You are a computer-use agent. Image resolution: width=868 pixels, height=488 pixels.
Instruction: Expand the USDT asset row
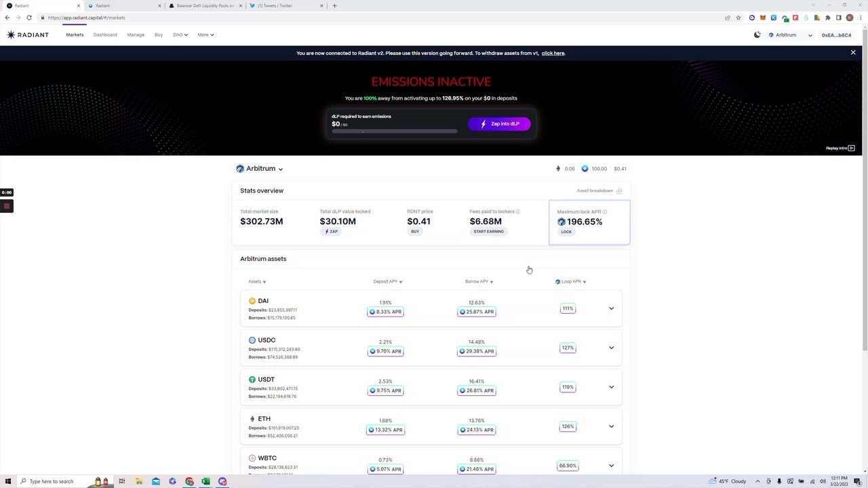tap(611, 387)
